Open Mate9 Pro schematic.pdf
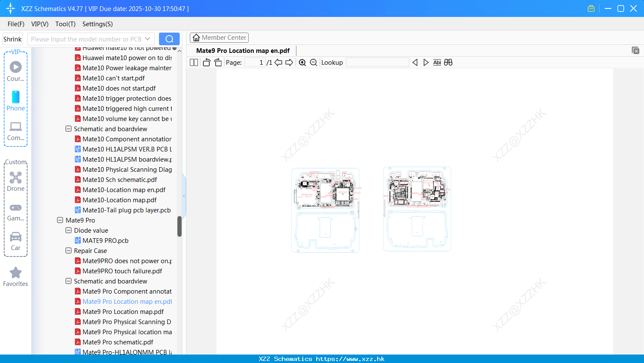The image size is (644, 363). [118, 342]
